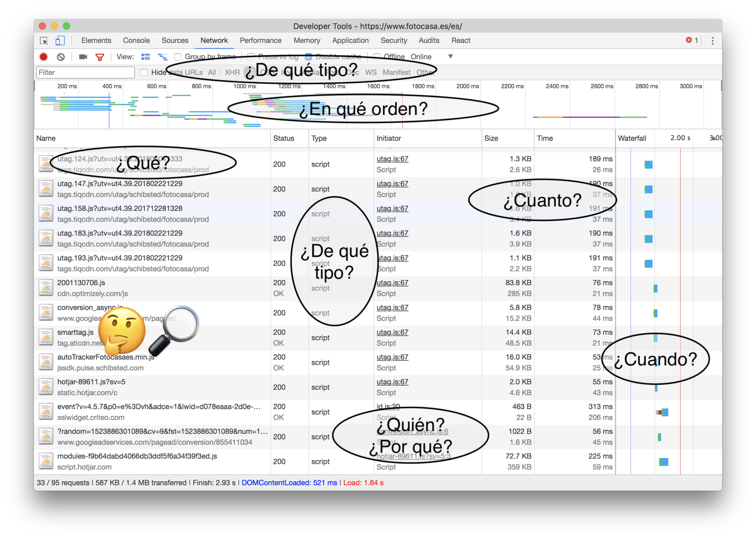756x539 pixels.
Task: Click Load: 1.84 s in status bar
Action: [x=363, y=483]
